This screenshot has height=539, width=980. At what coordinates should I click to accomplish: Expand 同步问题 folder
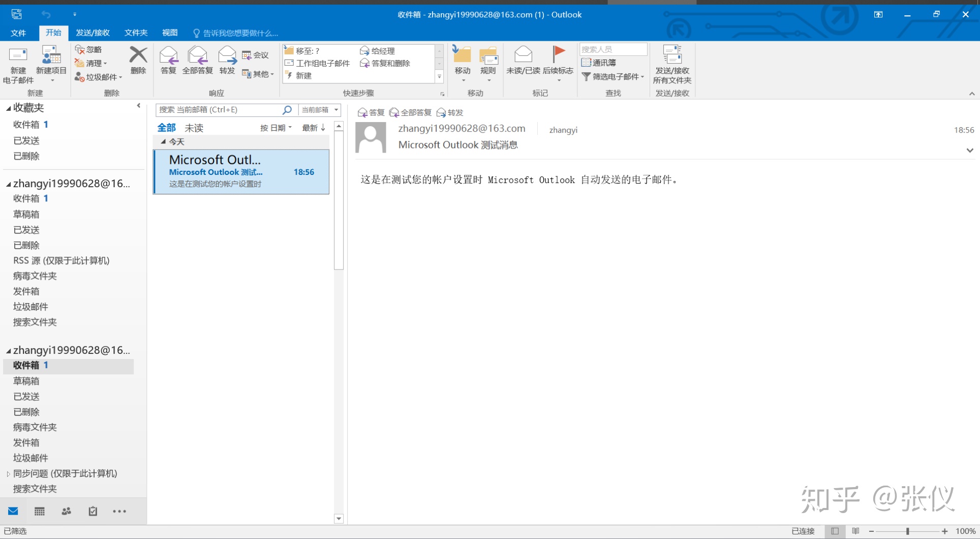pyautogui.click(x=8, y=473)
